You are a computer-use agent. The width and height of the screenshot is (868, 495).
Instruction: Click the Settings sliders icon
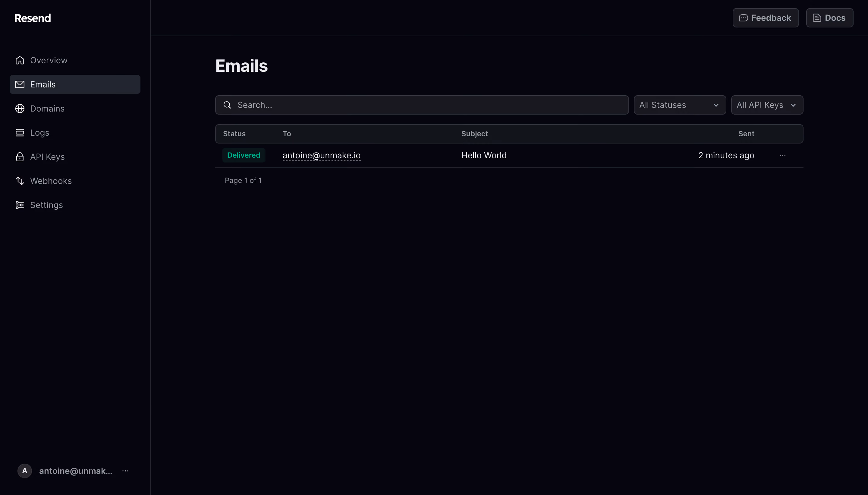point(20,205)
